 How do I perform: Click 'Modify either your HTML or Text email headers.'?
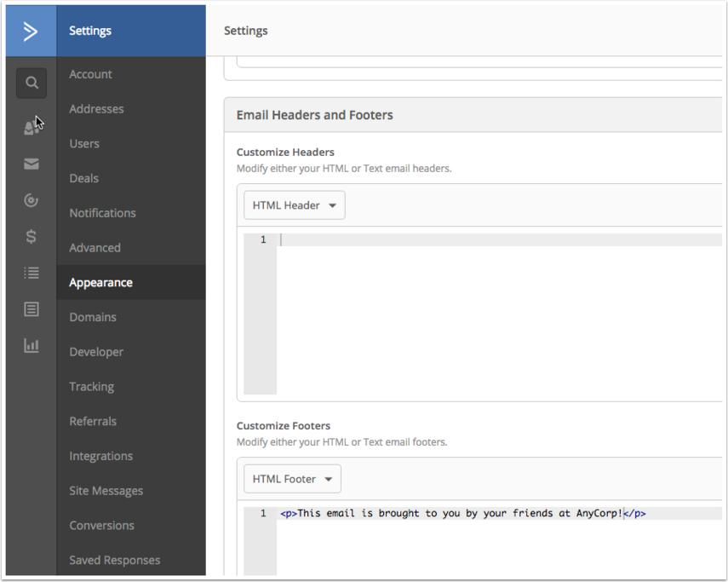point(344,168)
